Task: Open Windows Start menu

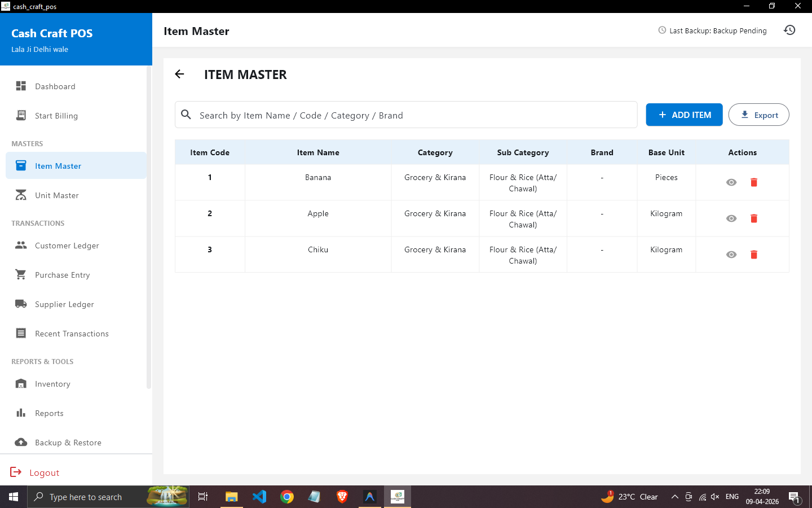Action: click(14, 497)
